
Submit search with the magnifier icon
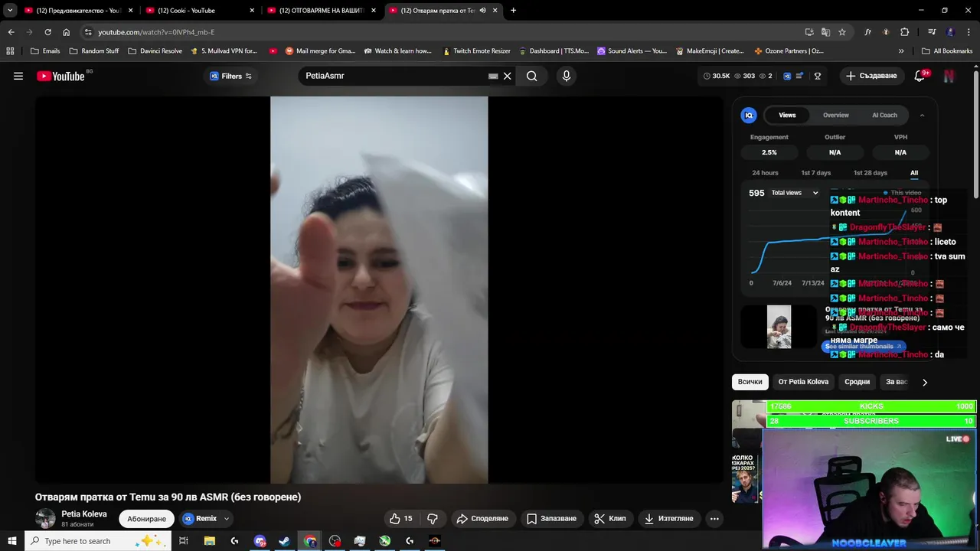[x=532, y=76]
